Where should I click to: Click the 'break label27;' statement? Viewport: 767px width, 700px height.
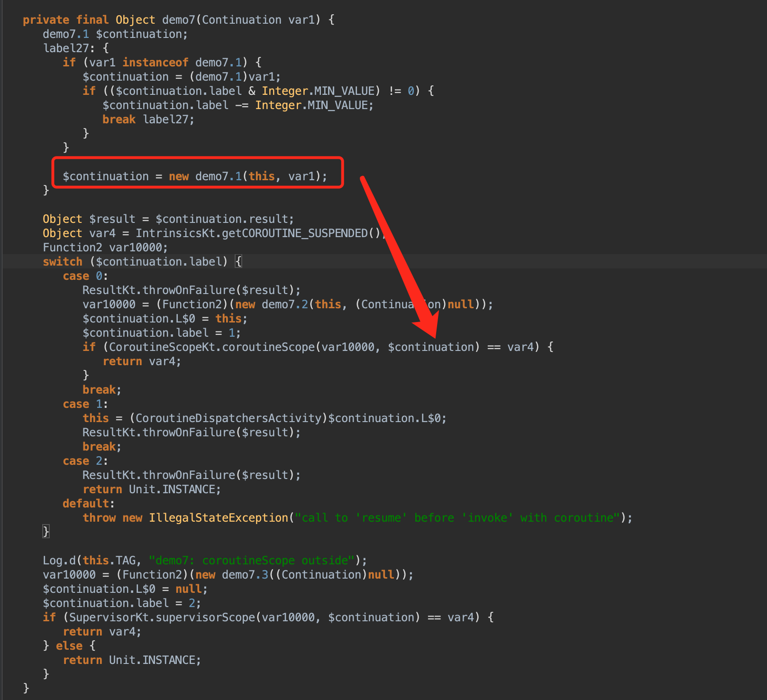[x=148, y=120]
